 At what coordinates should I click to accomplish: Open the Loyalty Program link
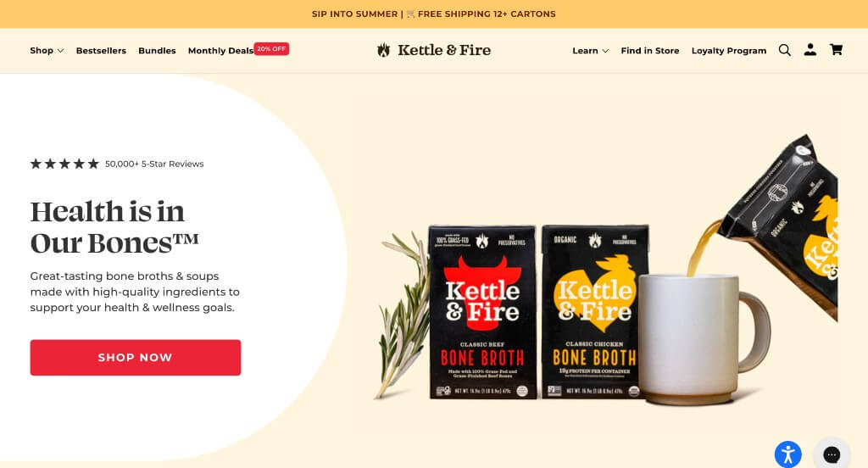[x=728, y=50]
